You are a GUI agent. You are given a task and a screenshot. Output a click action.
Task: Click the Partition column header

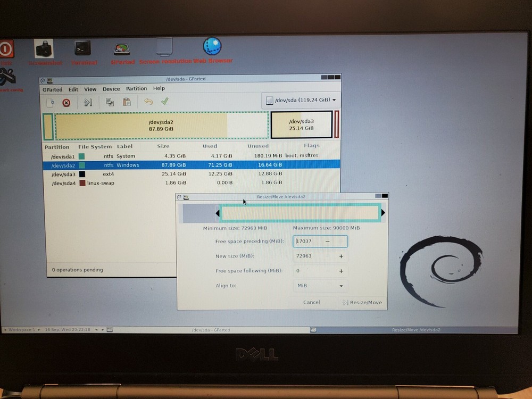(57, 147)
